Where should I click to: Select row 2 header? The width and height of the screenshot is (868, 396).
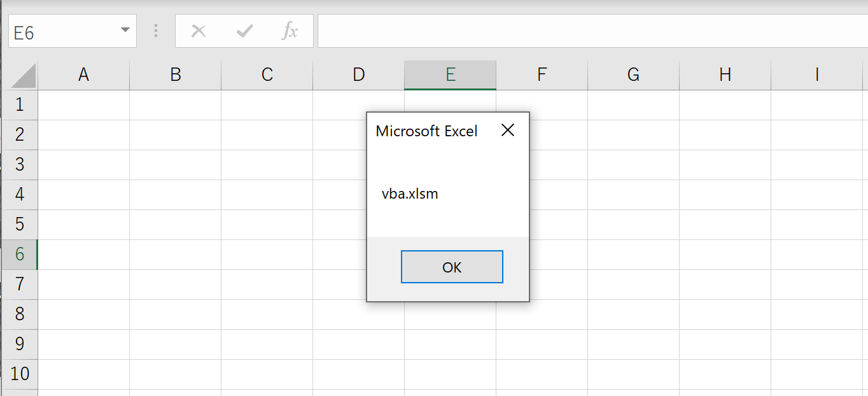[20, 135]
